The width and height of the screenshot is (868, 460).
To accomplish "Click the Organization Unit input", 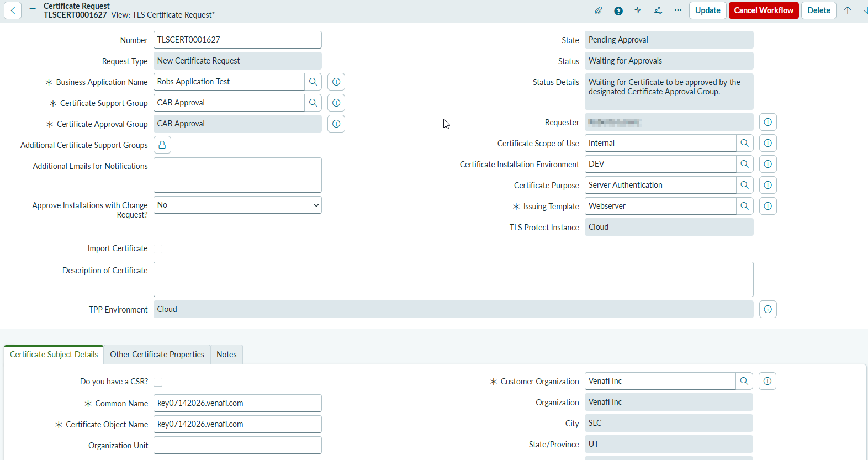I will [x=237, y=445].
